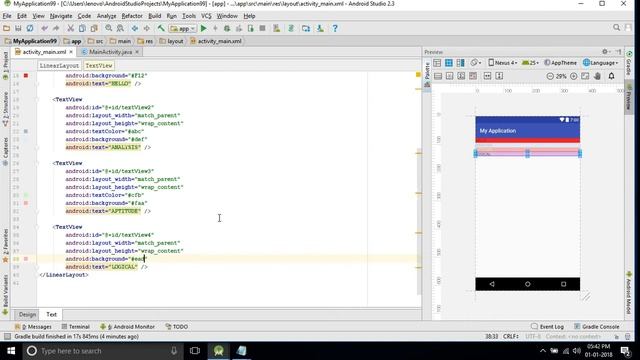This screenshot has width=640, height=360.
Task: Click the phone preview back navigation button
Action: coord(492,284)
